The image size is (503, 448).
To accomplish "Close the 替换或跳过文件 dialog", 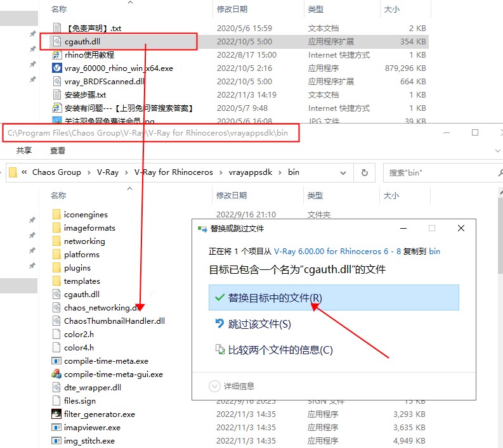I will [461, 228].
